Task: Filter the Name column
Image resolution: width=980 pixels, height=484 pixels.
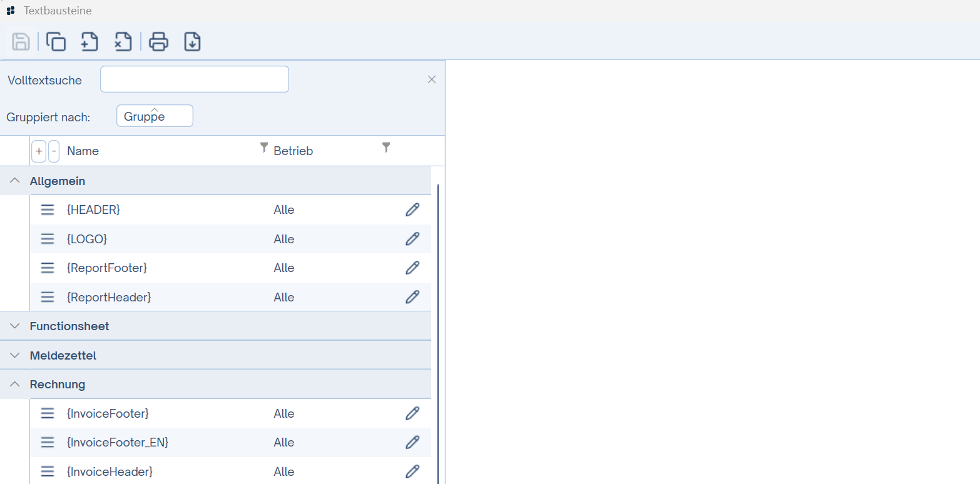Action: pyautogui.click(x=263, y=148)
